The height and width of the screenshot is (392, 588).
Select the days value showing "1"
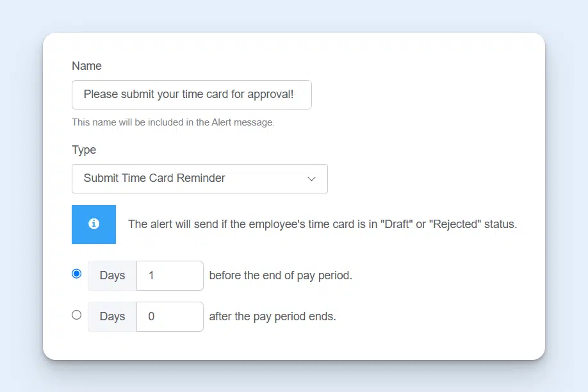pyautogui.click(x=169, y=275)
